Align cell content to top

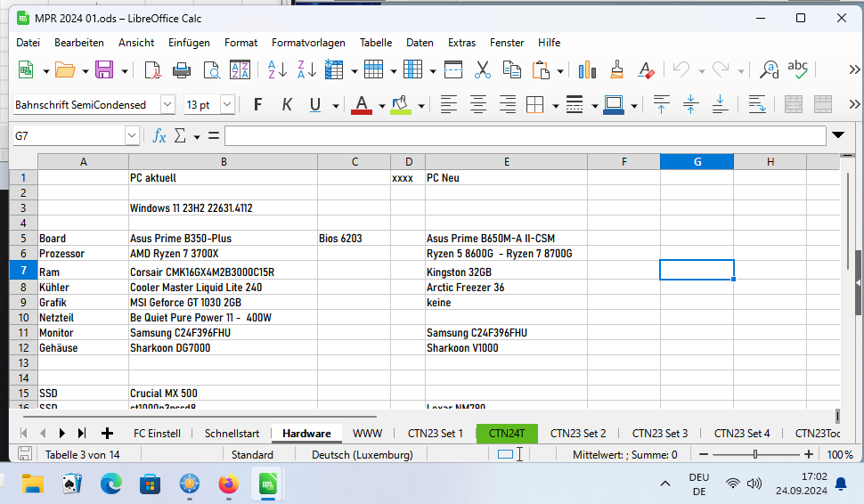(x=661, y=104)
